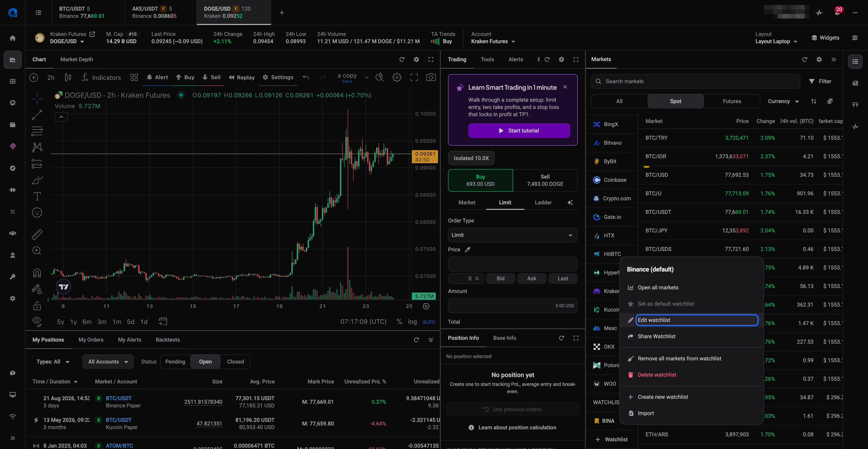Take a chart snapshot with camera icon
The height and width of the screenshot is (449, 868).
[431, 77]
